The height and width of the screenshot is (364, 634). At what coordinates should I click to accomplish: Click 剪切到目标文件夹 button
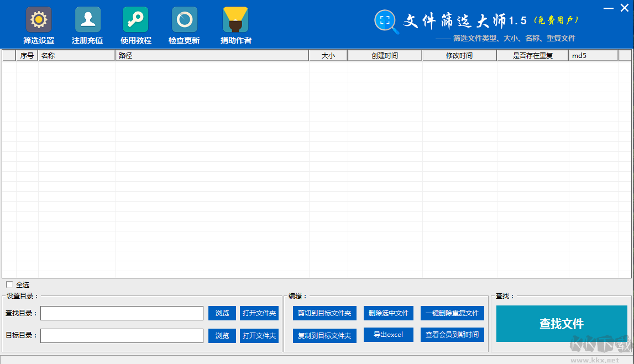[324, 313]
